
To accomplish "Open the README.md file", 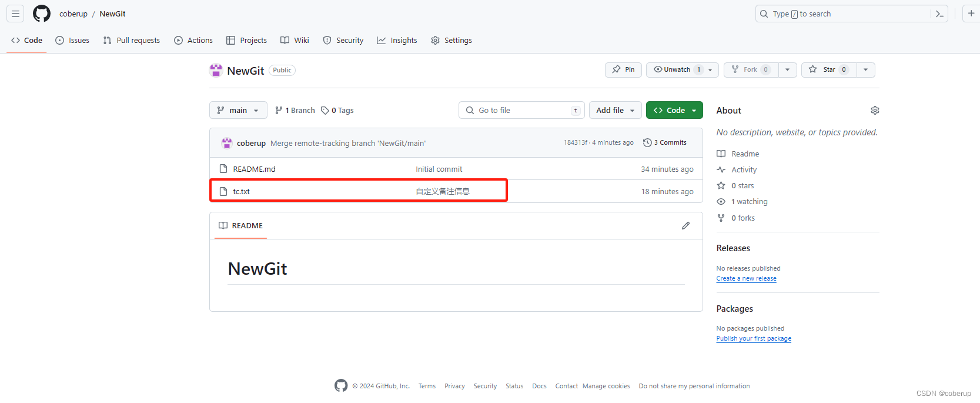I will pos(254,169).
